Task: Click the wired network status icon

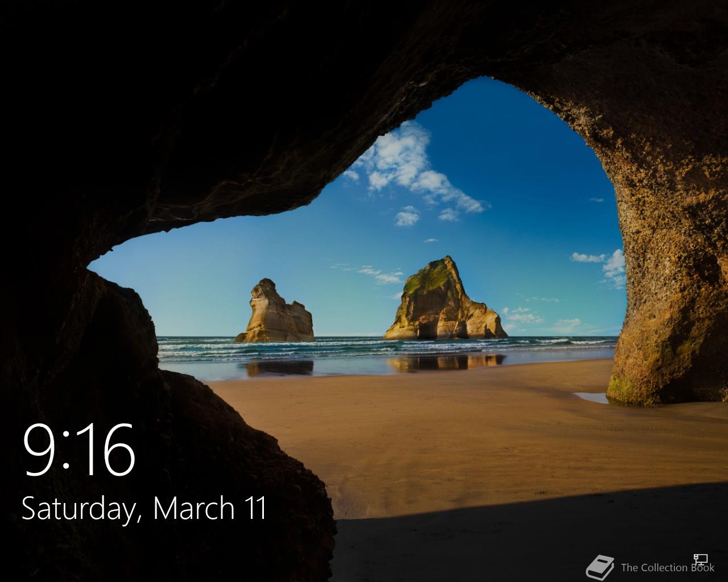Action: pos(701,560)
